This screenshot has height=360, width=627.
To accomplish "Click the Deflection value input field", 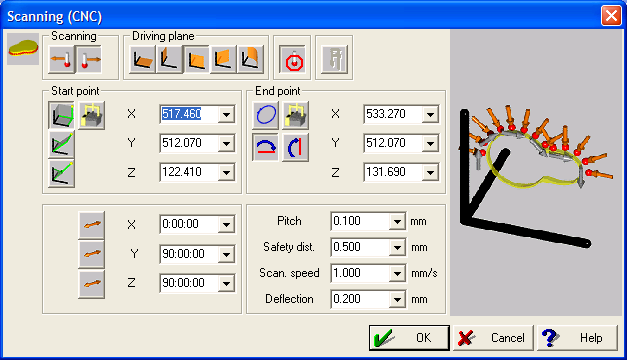I will pos(360,300).
